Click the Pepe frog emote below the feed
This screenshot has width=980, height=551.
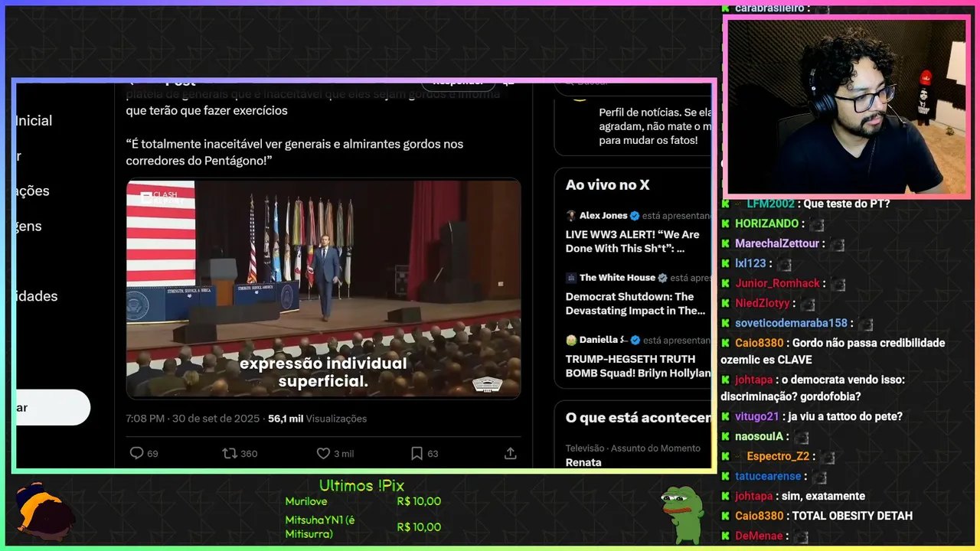tap(682, 514)
